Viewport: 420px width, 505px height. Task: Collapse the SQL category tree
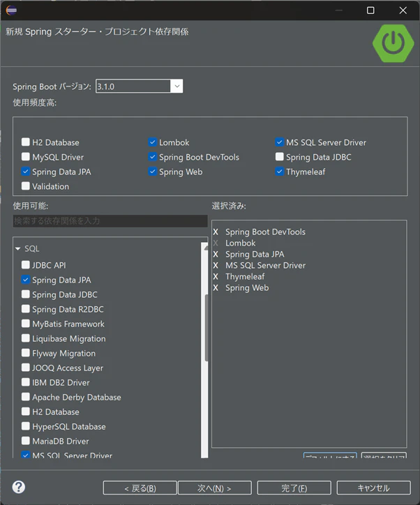point(17,248)
